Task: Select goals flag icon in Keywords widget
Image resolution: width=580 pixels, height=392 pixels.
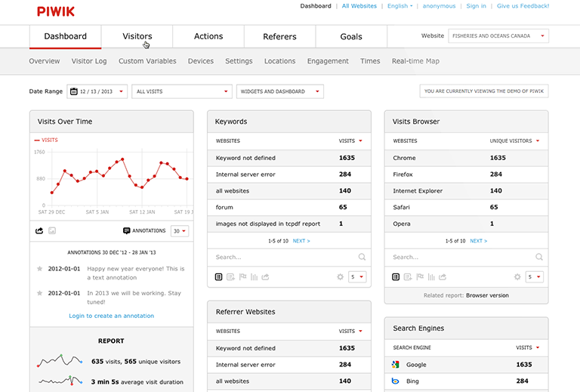Action: [x=242, y=277]
